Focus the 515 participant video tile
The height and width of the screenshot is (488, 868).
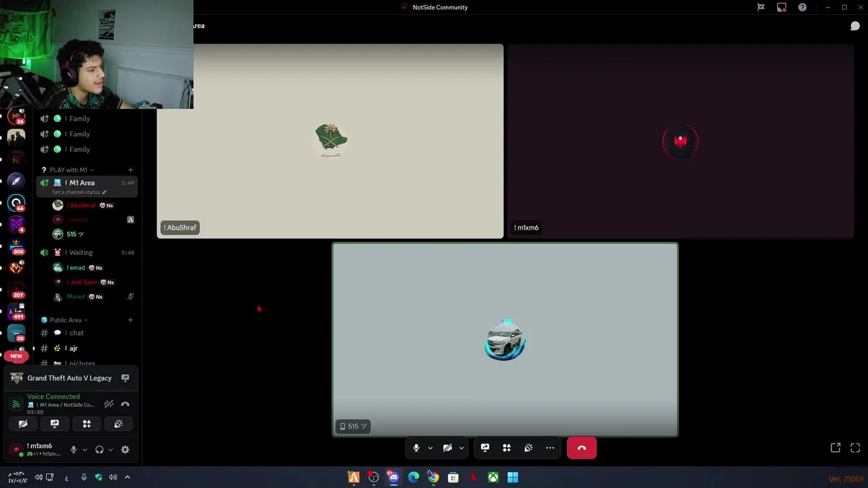click(505, 340)
